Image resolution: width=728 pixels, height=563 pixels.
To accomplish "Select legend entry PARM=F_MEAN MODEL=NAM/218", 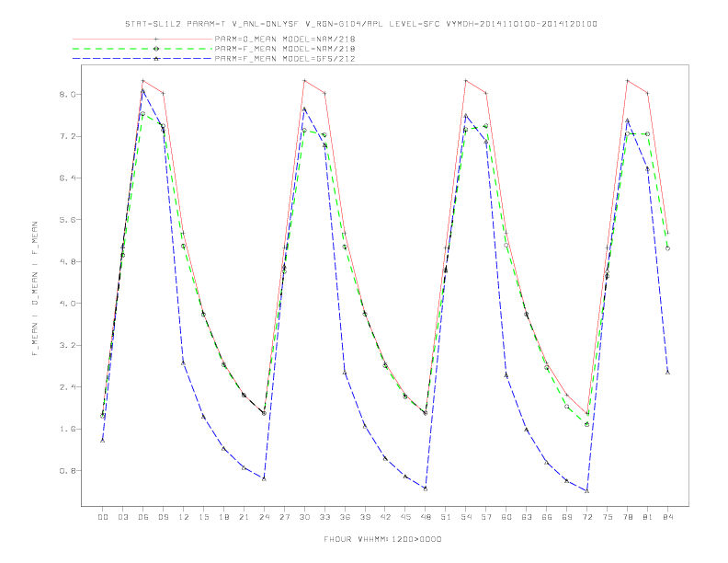I will coord(285,49).
